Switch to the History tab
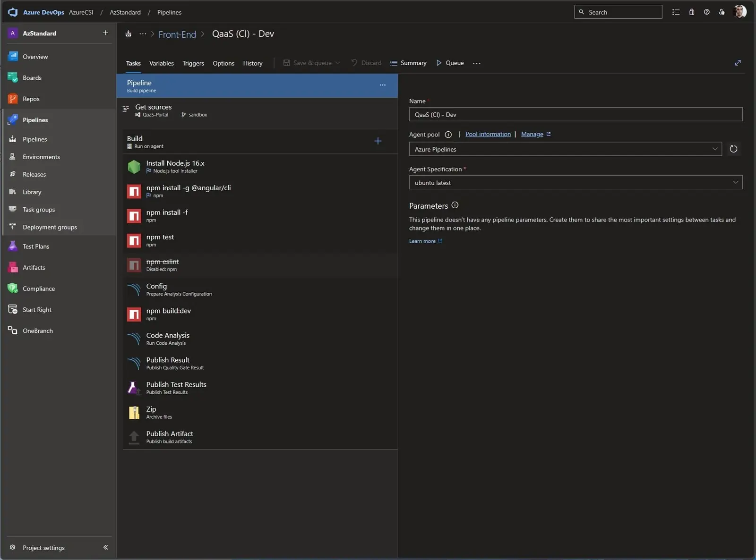Viewport: 756px width, 560px height. tap(253, 63)
